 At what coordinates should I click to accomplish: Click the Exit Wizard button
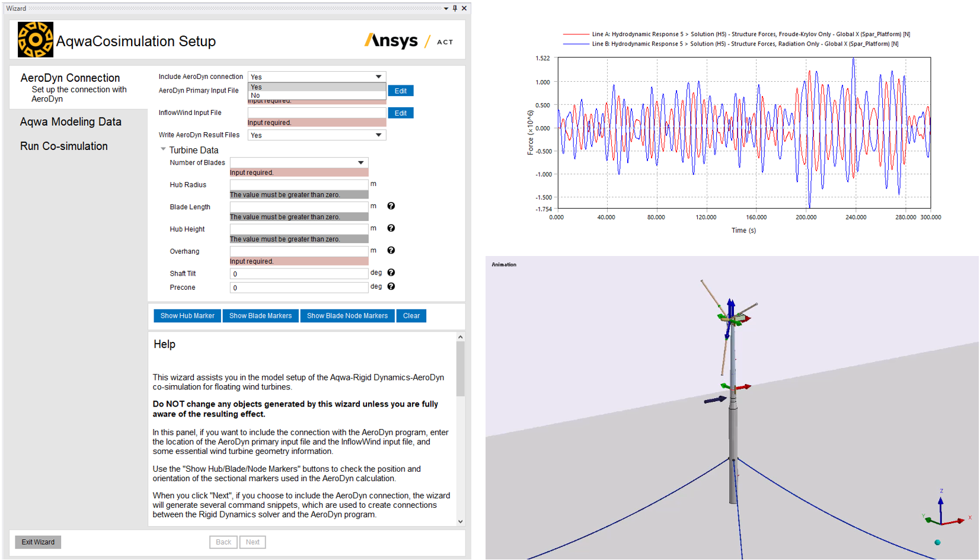[38, 542]
